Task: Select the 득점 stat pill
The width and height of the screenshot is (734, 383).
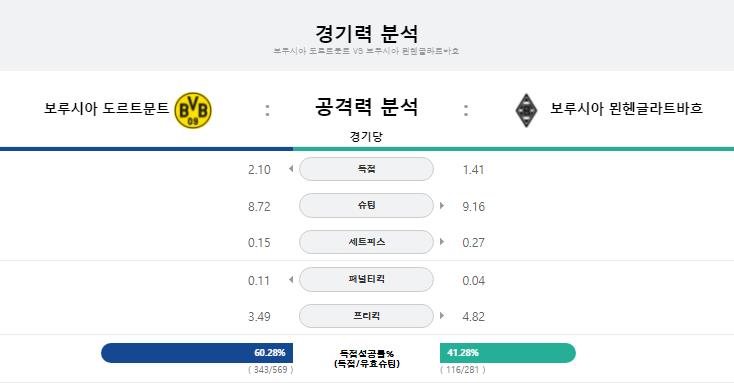Action: click(367, 169)
